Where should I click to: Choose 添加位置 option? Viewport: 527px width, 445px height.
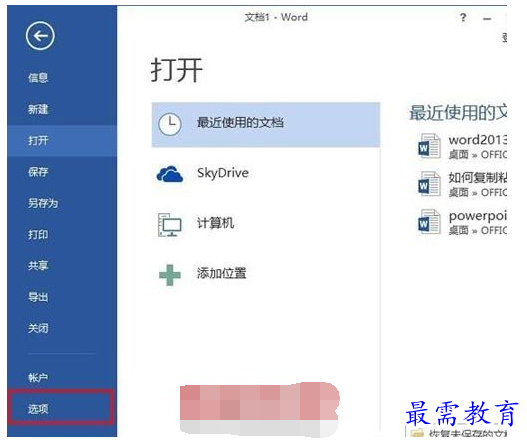tap(221, 273)
